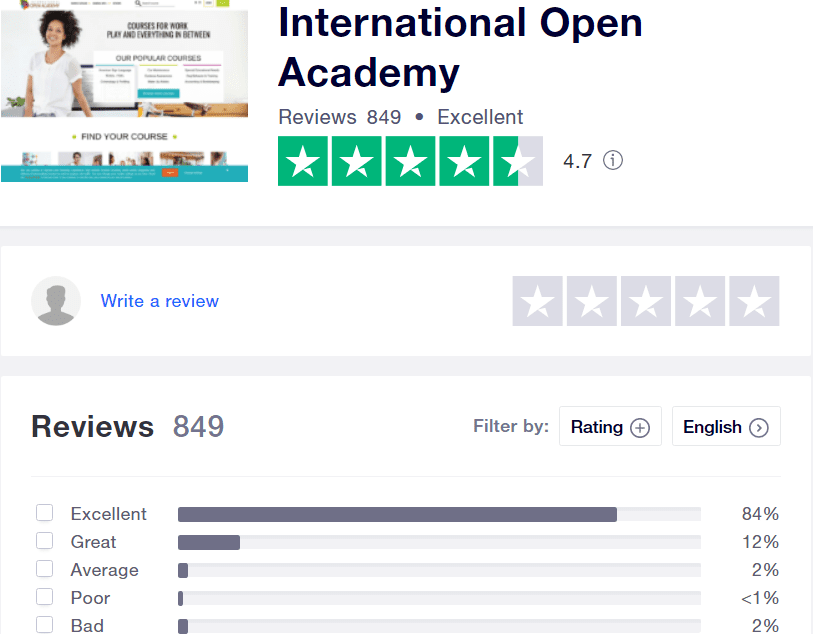Select the Great 12% rating bar

click(x=439, y=542)
